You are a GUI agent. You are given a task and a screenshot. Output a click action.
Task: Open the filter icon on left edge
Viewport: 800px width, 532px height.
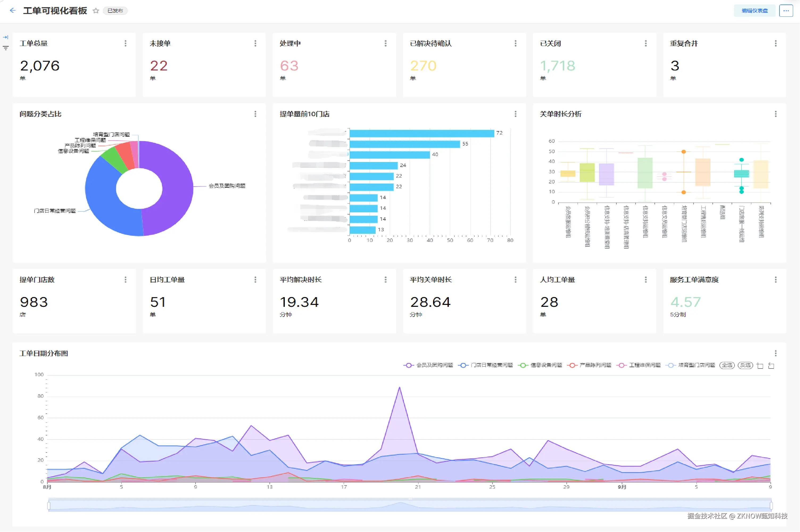pos(5,48)
